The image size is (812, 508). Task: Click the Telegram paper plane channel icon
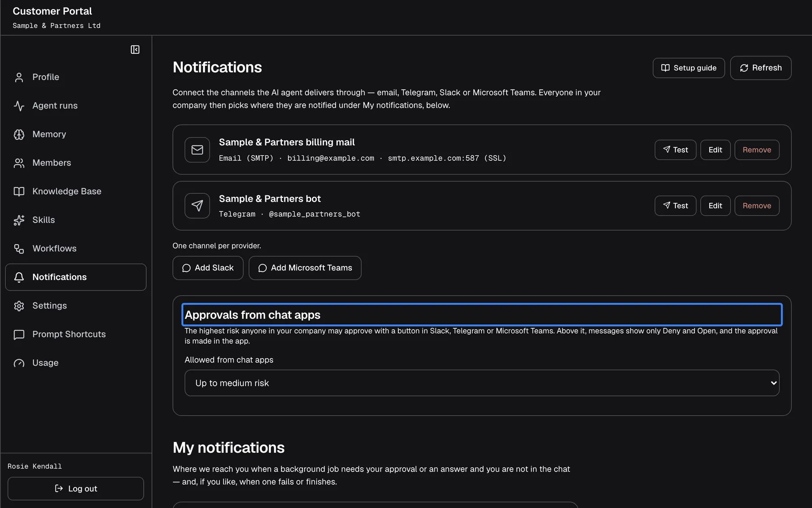pyautogui.click(x=197, y=206)
